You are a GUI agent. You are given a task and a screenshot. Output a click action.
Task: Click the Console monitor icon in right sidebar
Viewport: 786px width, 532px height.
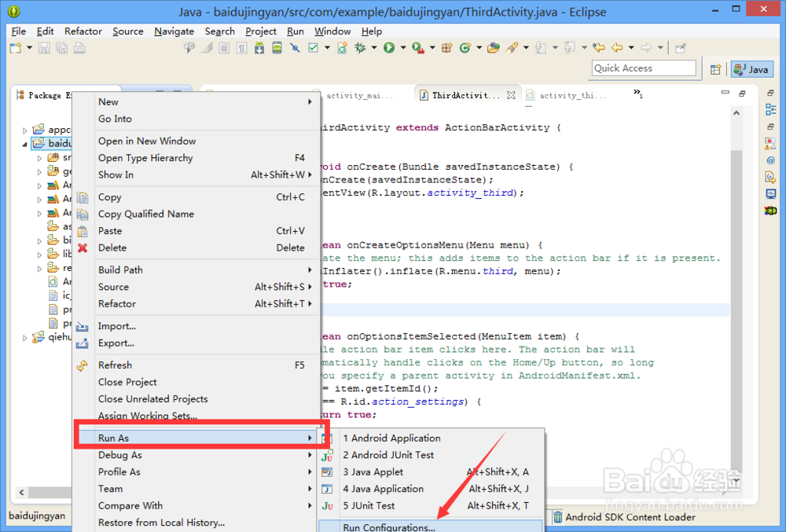click(770, 194)
